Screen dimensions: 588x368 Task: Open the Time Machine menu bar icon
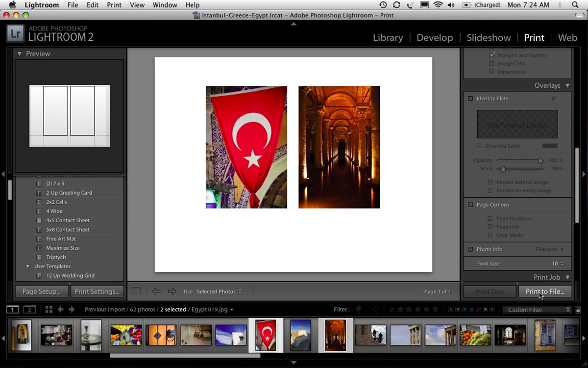click(383, 5)
